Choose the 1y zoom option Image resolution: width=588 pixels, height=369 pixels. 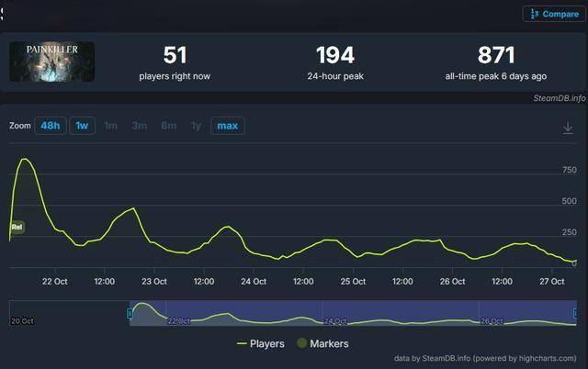point(196,126)
